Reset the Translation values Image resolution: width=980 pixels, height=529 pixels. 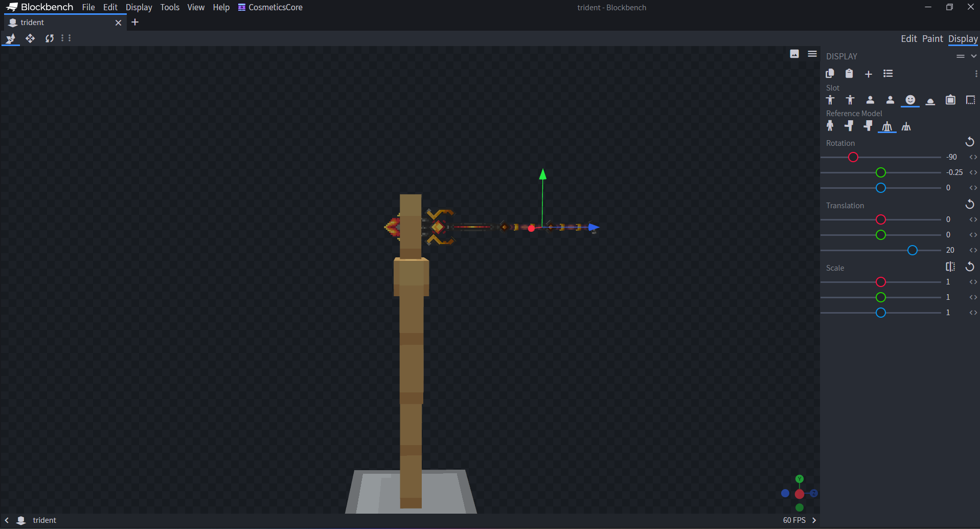tap(969, 205)
